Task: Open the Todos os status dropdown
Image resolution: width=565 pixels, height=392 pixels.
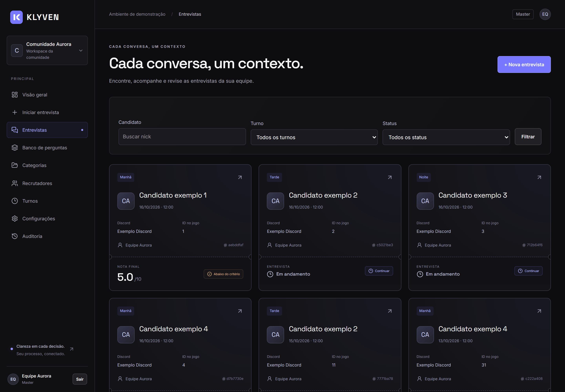Action: tap(446, 137)
